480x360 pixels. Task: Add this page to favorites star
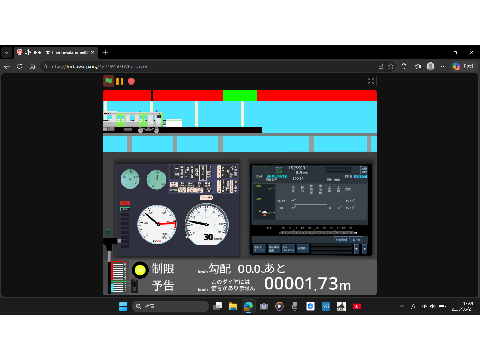391,67
